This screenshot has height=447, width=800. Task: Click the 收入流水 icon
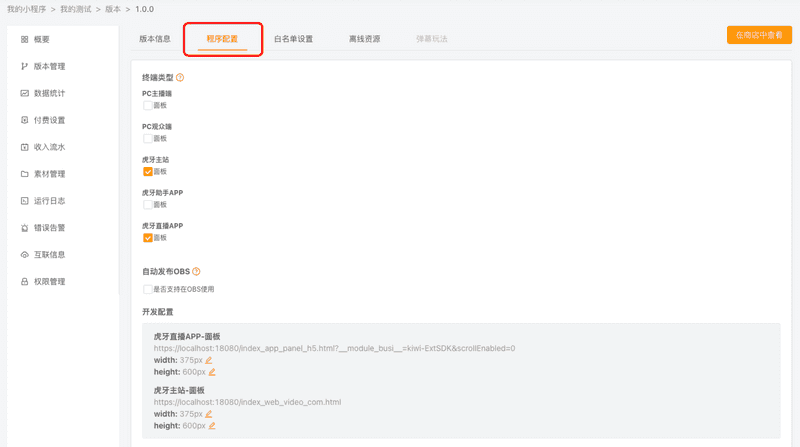coord(24,147)
